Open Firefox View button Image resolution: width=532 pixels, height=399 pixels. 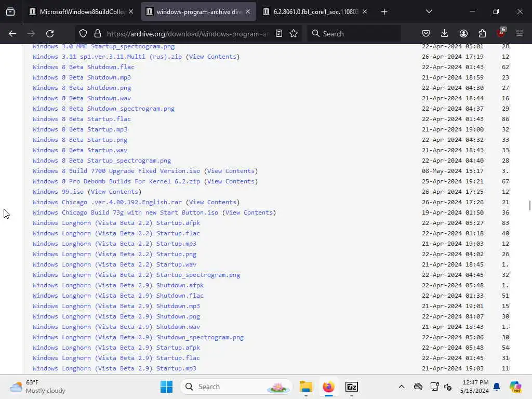pos(10,12)
